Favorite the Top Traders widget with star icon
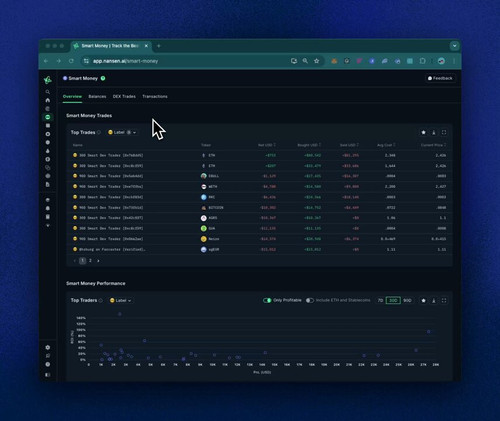 [423, 300]
